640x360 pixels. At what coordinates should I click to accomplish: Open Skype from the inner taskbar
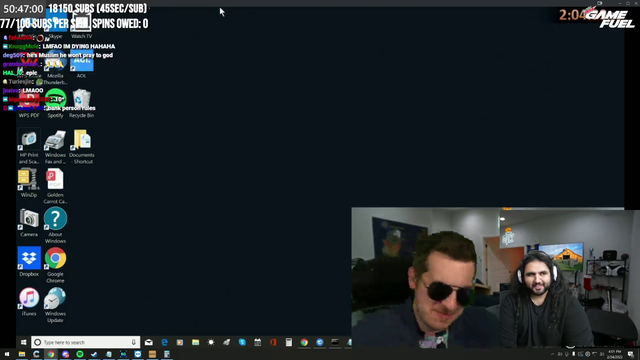[x=242, y=342]
